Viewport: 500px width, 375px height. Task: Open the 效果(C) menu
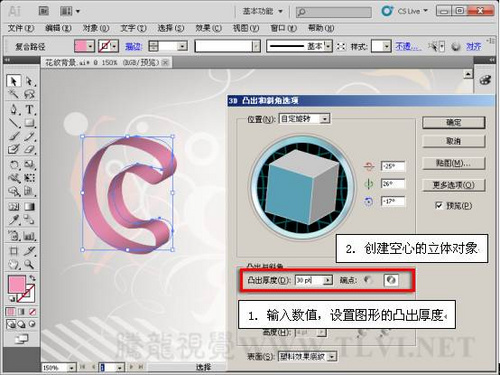[208, 28]
